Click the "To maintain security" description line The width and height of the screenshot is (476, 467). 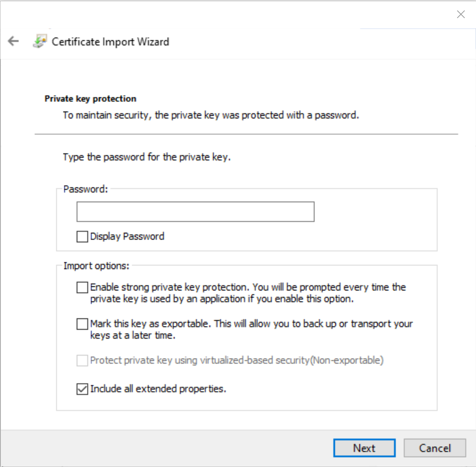click(x=210, y=115)
